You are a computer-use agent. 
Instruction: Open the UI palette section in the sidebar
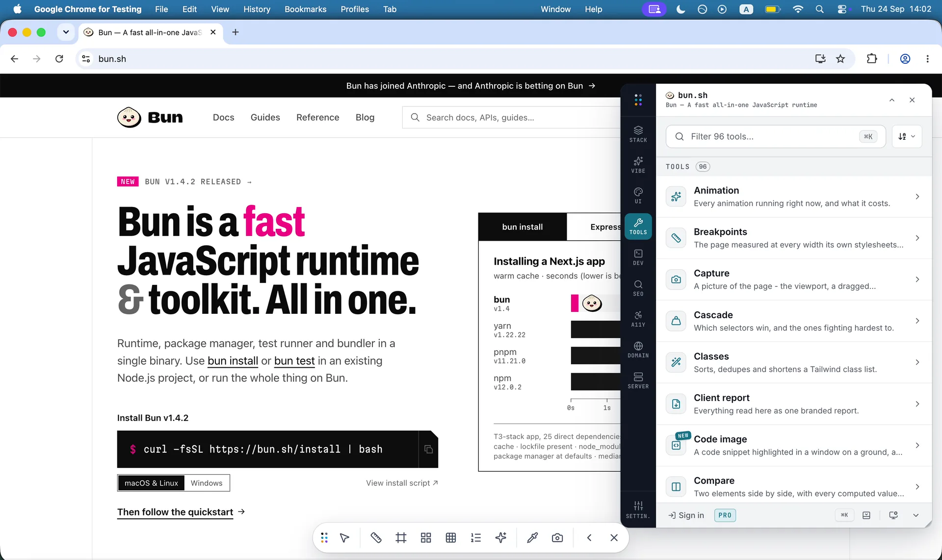coord(638,195)
